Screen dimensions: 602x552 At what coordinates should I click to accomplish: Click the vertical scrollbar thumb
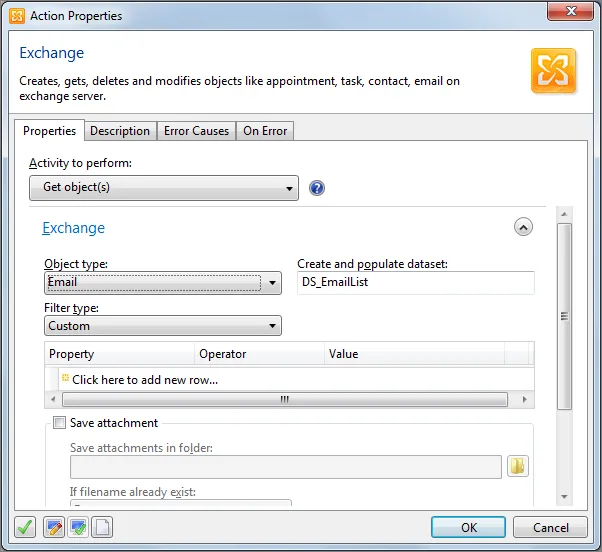pyautogui.click(x=564, y=316)
